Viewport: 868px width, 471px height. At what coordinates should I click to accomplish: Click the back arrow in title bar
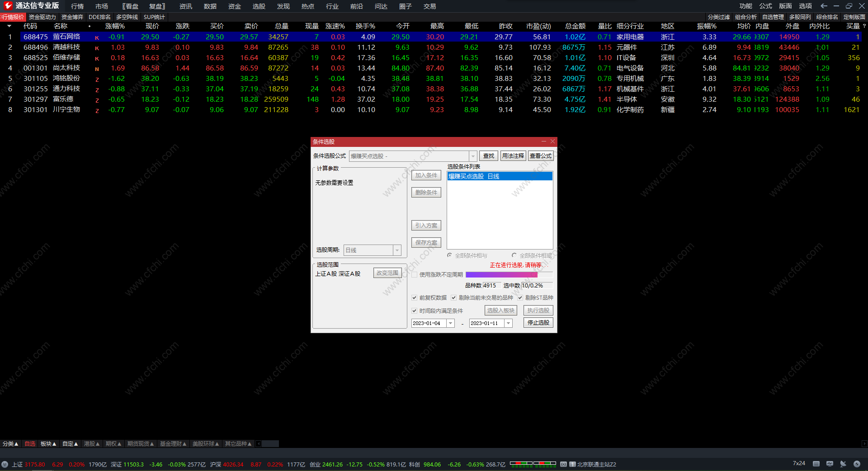click(x=824, y=6)
